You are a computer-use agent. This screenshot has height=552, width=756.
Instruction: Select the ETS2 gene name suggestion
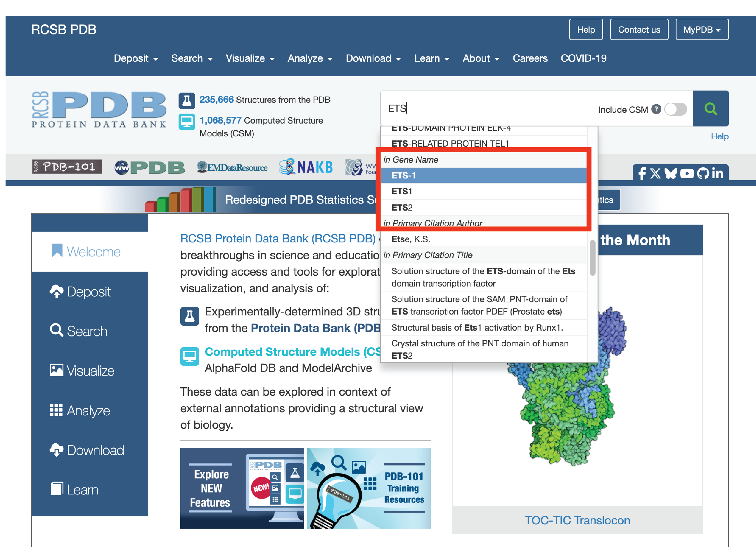[x=402, y=207]
